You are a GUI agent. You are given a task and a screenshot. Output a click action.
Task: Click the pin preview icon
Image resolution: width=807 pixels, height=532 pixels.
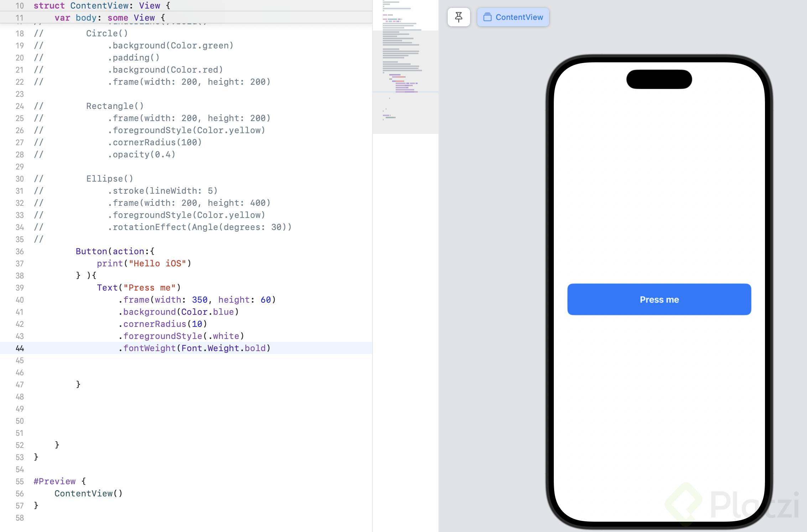(x=459, y=17)
